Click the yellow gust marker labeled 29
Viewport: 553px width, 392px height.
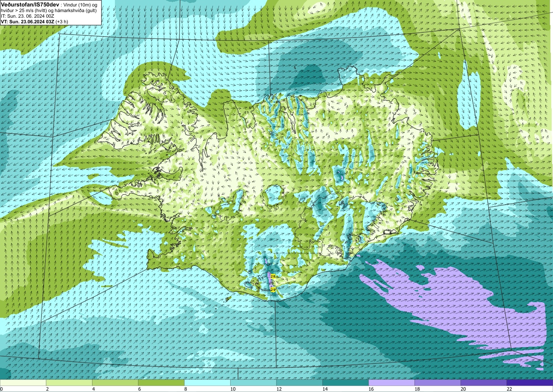273,290
